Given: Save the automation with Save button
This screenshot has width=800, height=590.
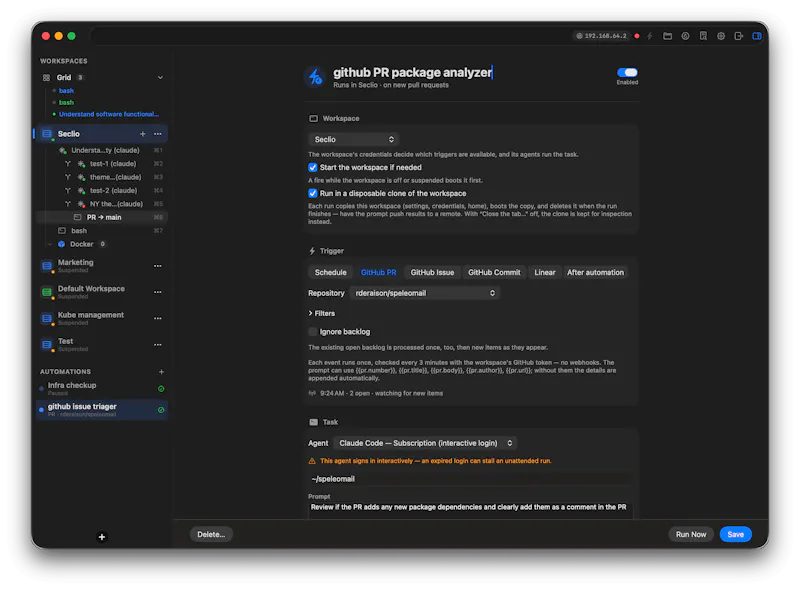Looking at the screenshot, I should (735, 534).
